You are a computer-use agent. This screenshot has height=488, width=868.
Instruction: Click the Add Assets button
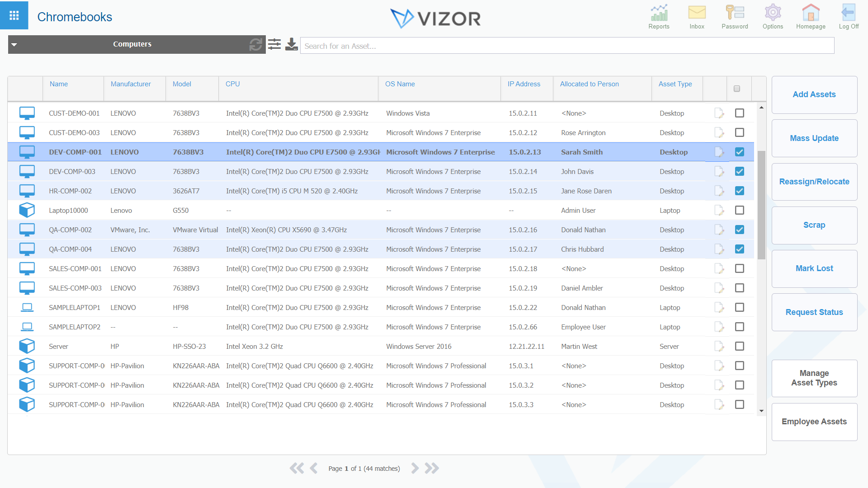[x=814, y=94]
